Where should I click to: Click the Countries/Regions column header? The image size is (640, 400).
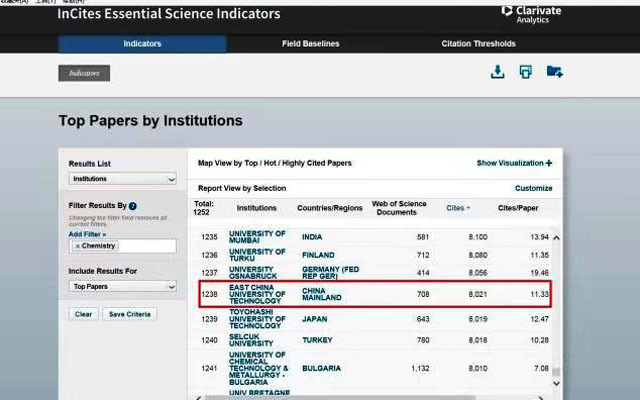pyautogui.click(x=330, y=208)
